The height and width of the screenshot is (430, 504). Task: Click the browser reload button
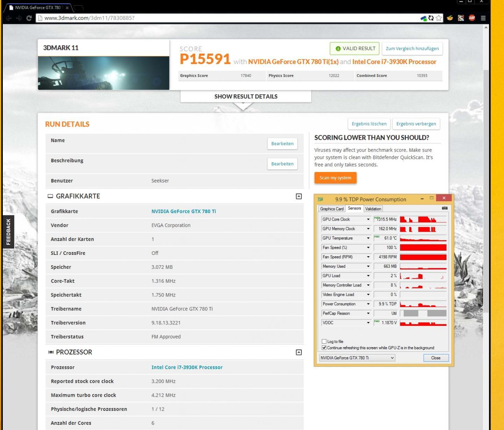point(29,18)
